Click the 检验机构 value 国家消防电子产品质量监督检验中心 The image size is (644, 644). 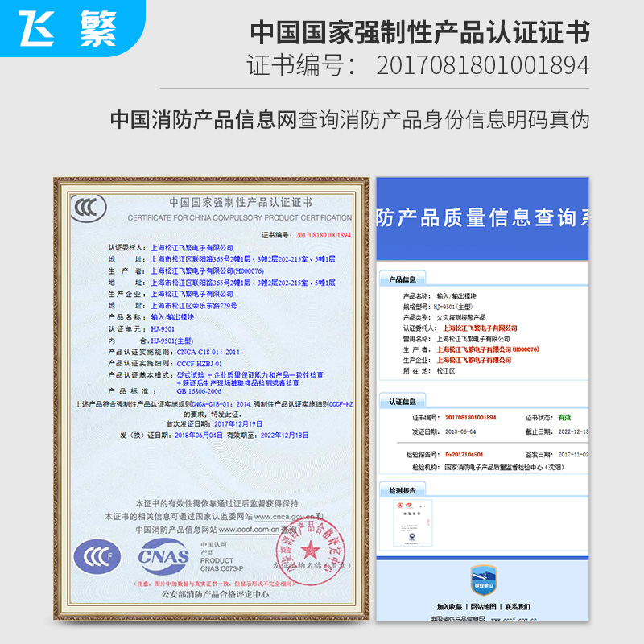[x=505, y=467]
